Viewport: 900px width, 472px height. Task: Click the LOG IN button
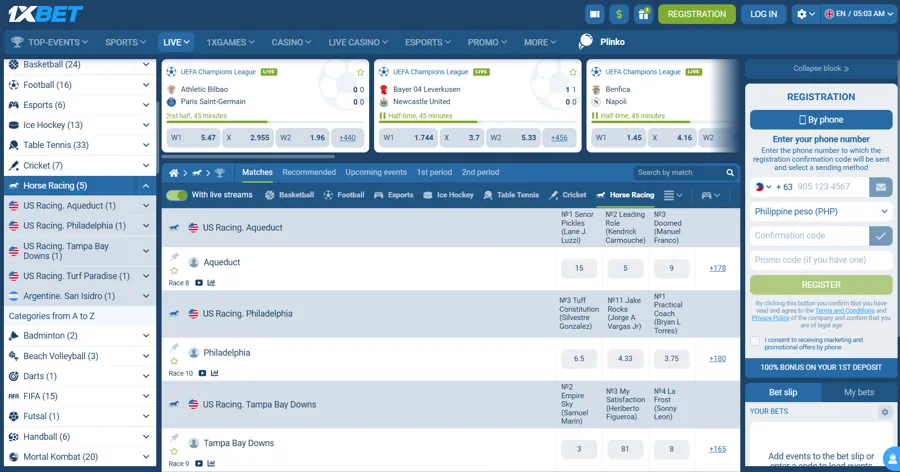(x=764, y=14)
